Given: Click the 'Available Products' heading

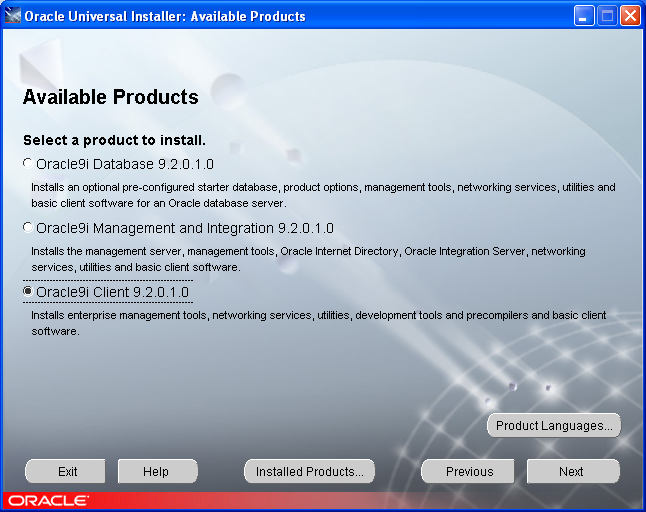Looking at the screenshot, I should [x=110, y=97].
